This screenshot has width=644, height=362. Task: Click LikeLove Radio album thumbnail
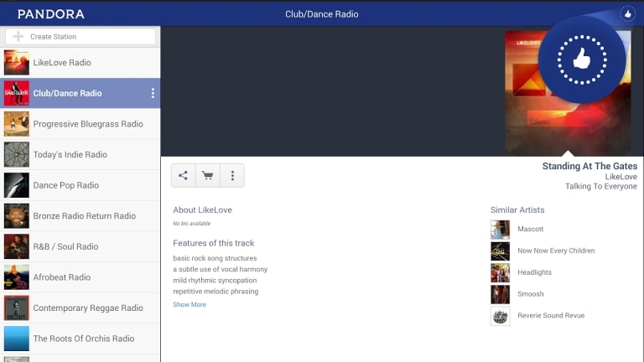pos(17,62)
